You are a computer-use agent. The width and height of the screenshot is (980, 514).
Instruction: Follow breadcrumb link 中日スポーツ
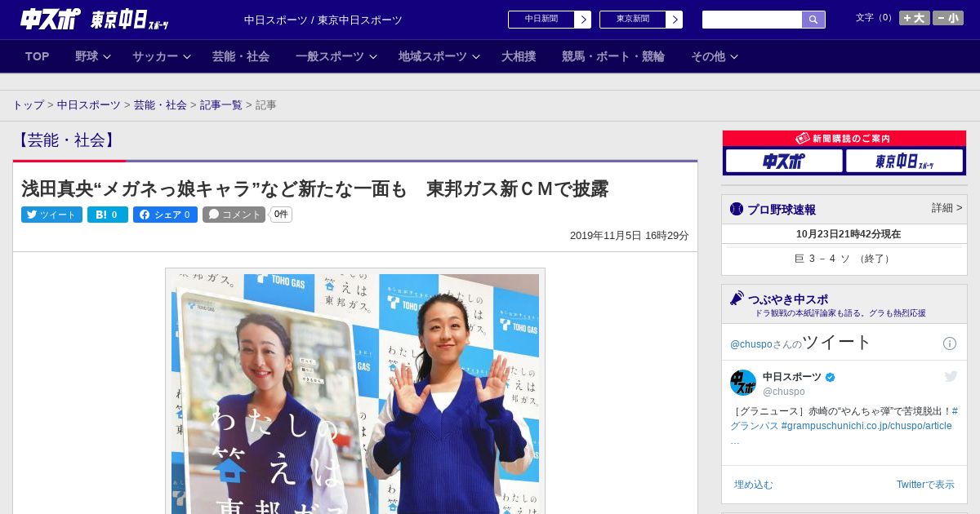(x=89, y=105)
